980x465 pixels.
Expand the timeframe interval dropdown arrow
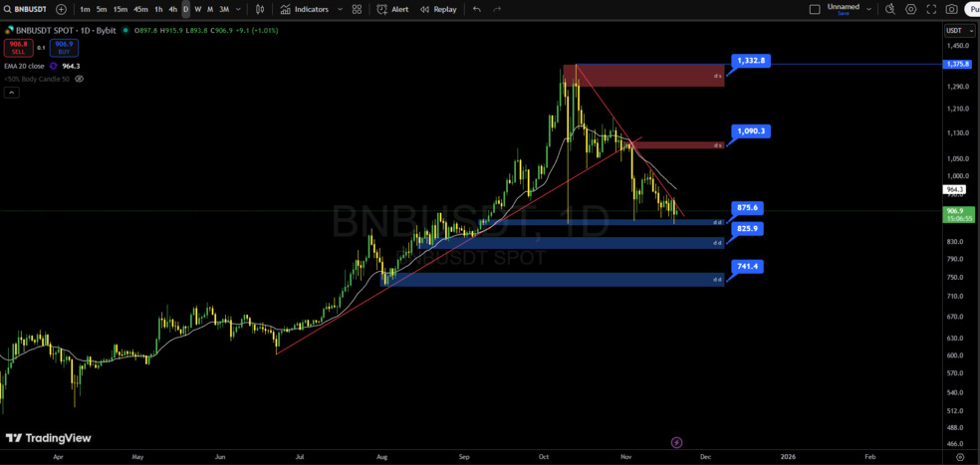[x=237, y=9]
